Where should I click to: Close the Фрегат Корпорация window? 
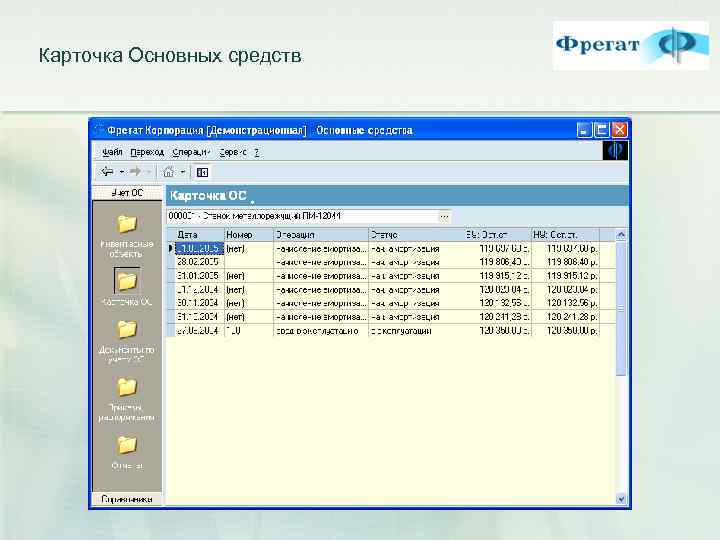coord(619,130)
